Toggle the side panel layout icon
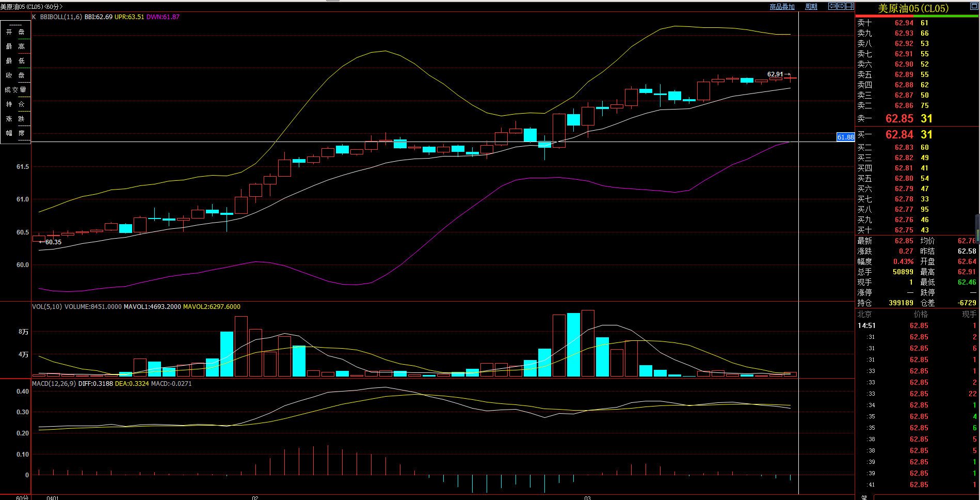The width and height of the screenshot is (980, 500). 849,6
